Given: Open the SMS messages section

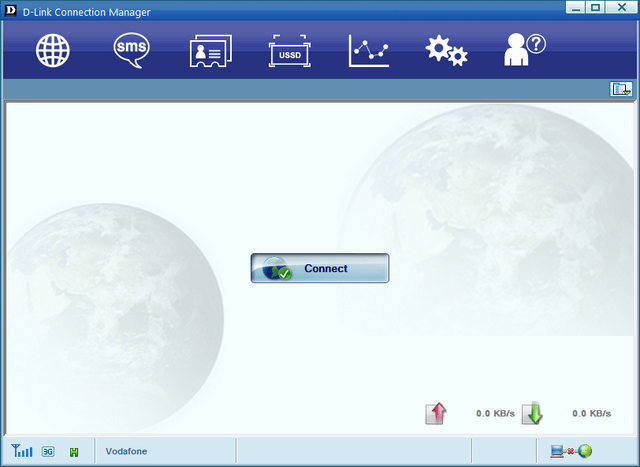Looking at the screenshot, I should (131, 50).
